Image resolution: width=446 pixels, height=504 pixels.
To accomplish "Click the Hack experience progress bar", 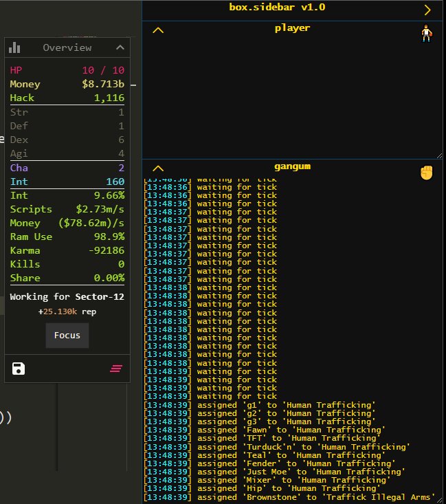I will [x=67, y=105].
